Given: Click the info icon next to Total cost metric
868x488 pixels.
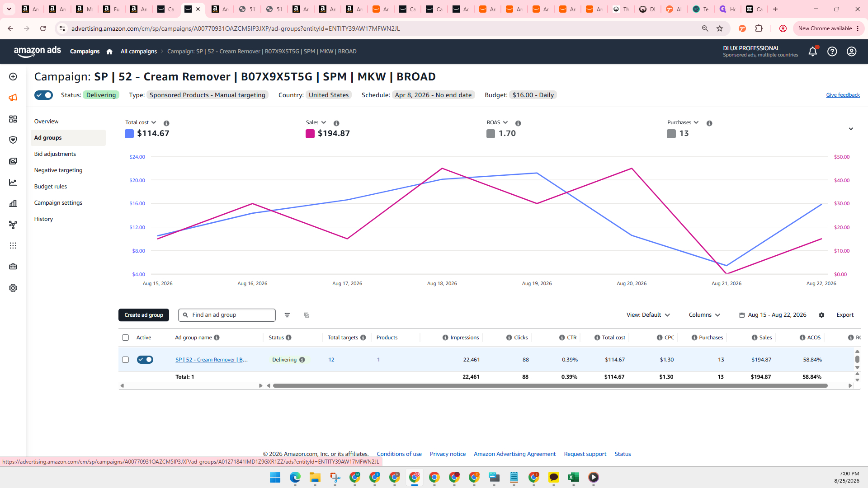Looking at the screenshot, I should 166,123.
